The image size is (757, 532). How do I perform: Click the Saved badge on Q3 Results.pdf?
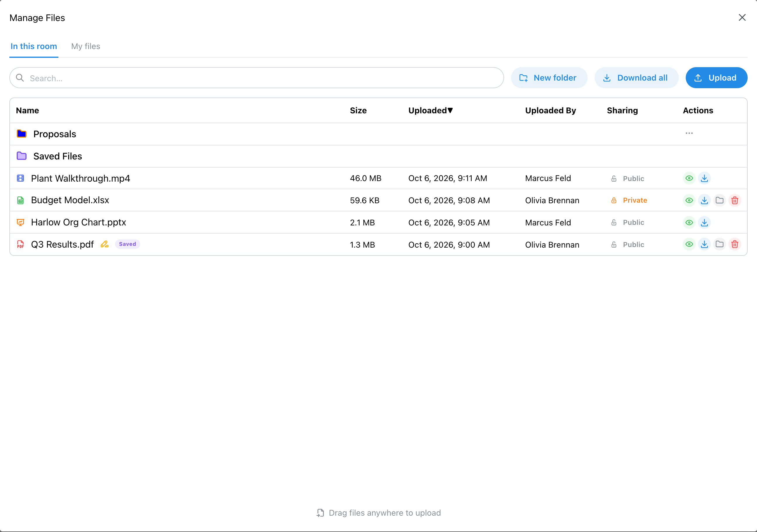[128, 244]
